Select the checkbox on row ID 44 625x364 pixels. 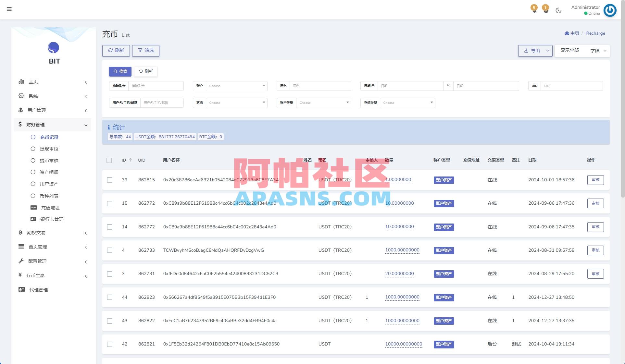(x=109, y=297)
